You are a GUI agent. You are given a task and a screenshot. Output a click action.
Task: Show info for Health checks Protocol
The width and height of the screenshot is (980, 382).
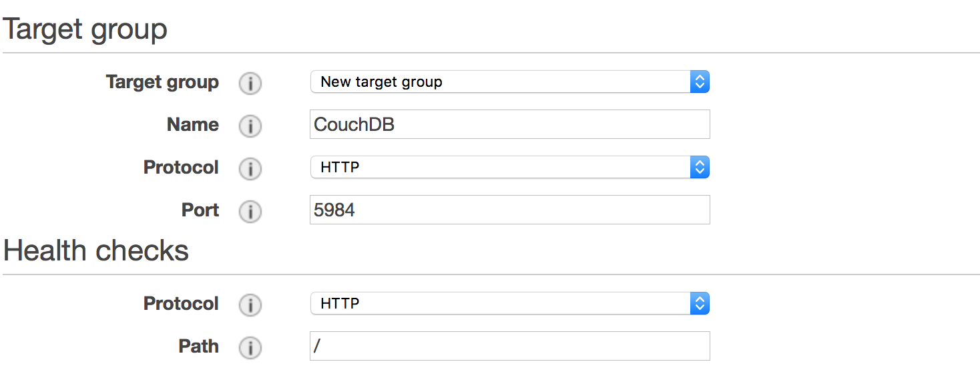point(250,305)
